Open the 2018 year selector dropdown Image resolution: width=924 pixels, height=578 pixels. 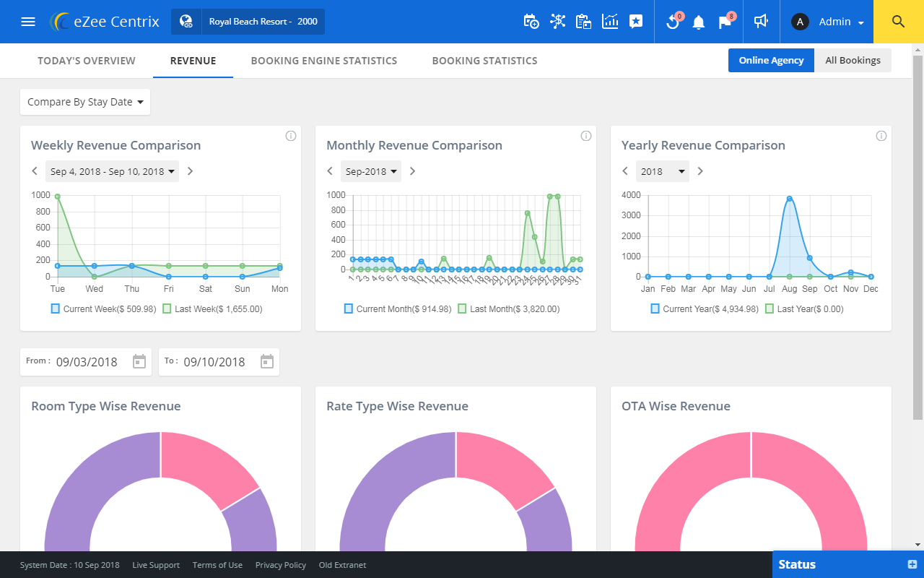click(x=663, y=171)
